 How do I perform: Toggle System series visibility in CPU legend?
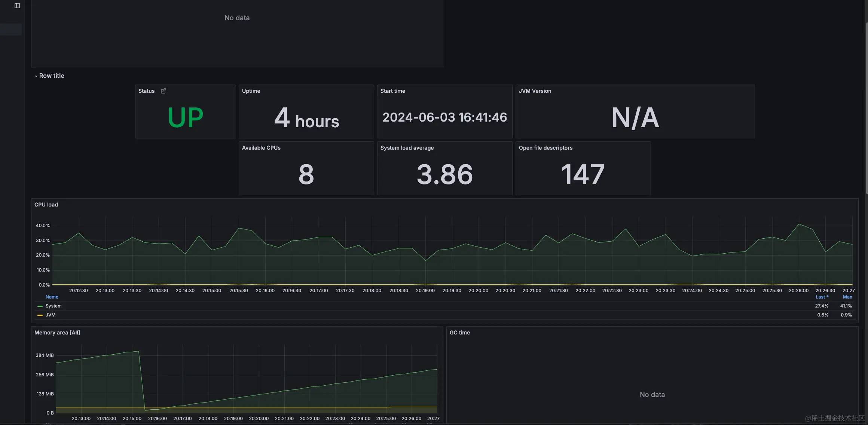click(x=54, y=306)
